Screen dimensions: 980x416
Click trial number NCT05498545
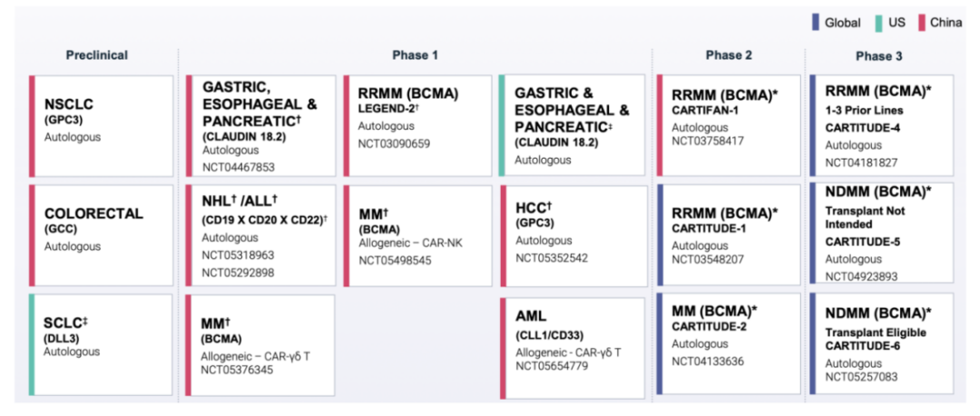click(x=395, y=260)
